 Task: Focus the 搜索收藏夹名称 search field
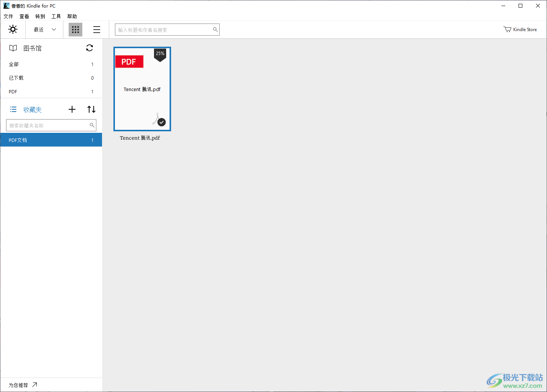(51, 125)
